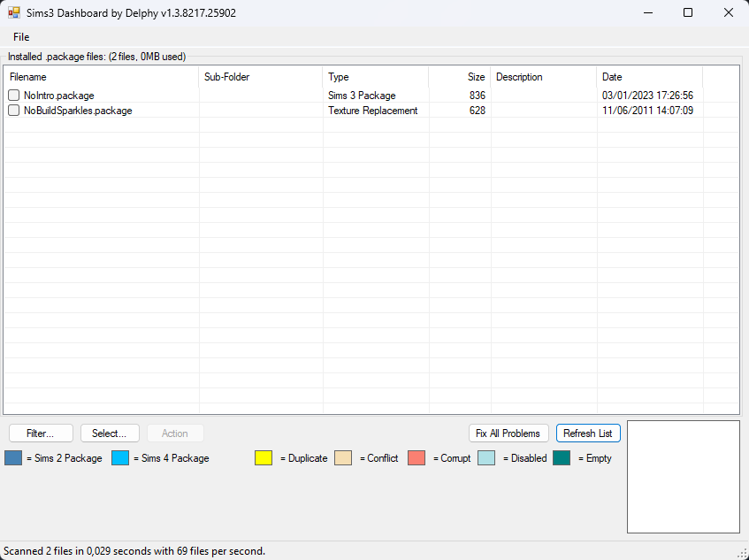Click the Sims 2 Package color swatch
Viewport: 749px width, 560px height.
[x=13, y=457]
